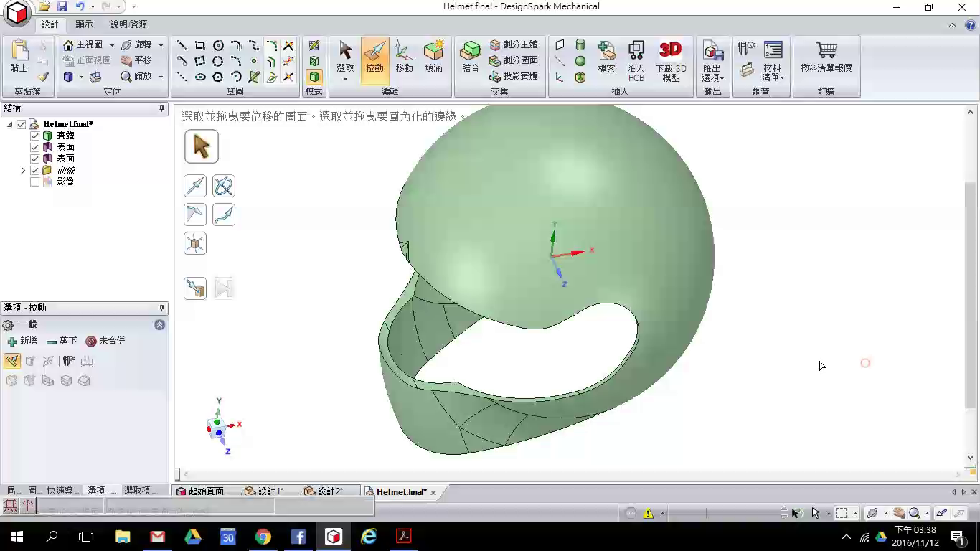The width and height of the screenshot is (980, 551).
Task: Toggle the Helmet.final root checkbox
Action: click(x=22, y=124)
